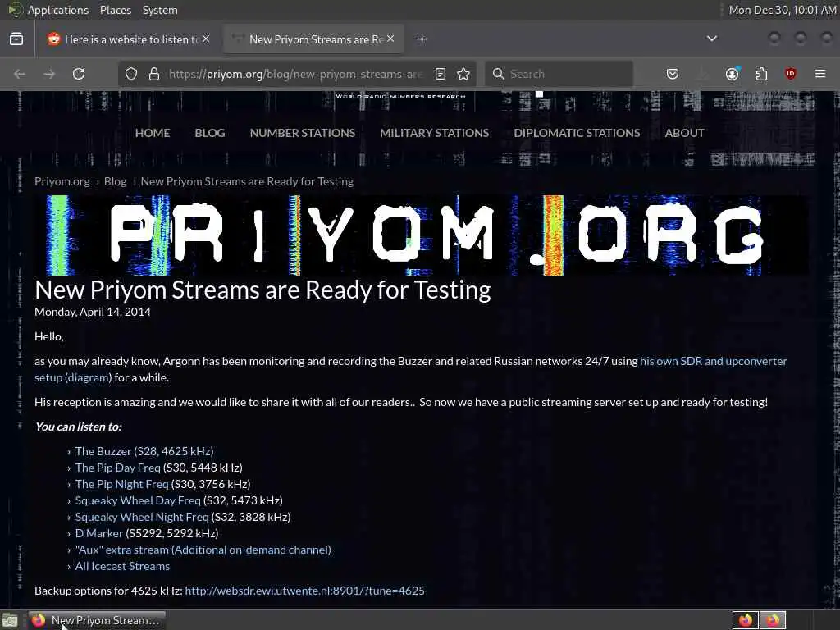Click the Save to Pocket icon
This screenshot has width=840, height=630.
(673, 74)
